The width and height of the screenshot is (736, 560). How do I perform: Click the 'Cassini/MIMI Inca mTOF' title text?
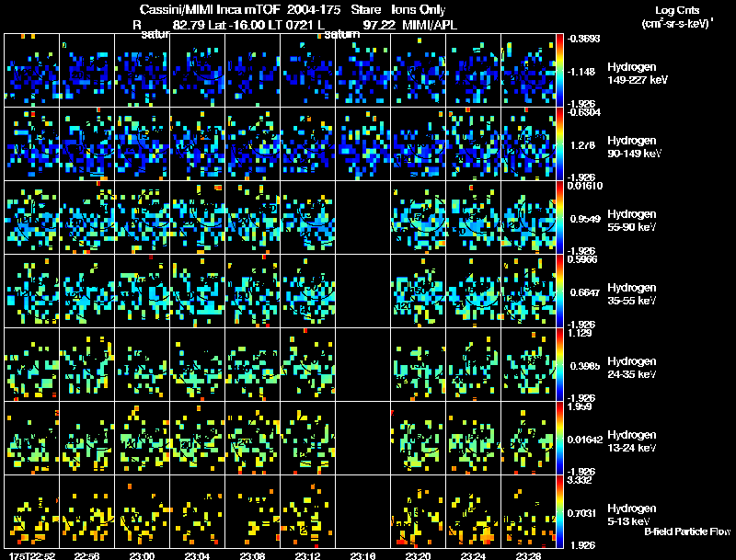(210, 10)
